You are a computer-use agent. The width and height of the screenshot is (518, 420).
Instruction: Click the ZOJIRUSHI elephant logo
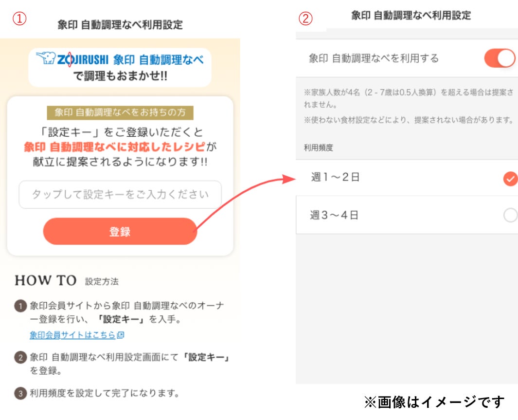tap(46, 58)
